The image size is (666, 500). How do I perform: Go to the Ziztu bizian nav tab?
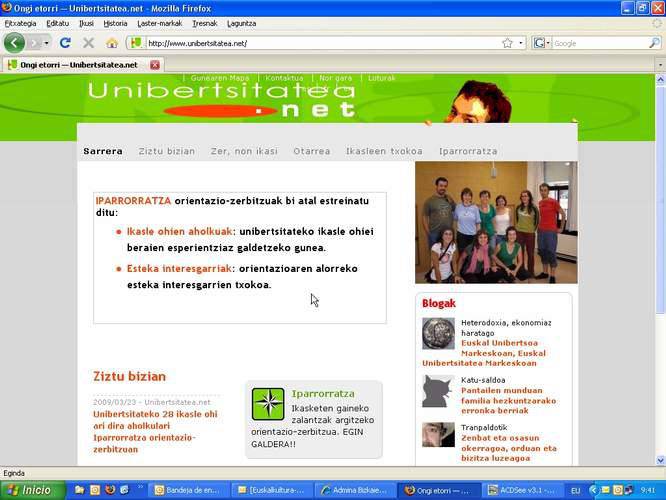[166, 151]
